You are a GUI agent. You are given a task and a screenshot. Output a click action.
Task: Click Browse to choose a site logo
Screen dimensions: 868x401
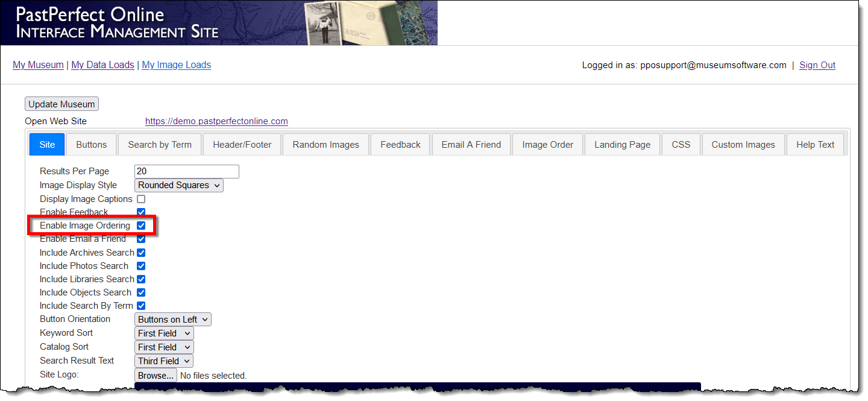click(156, 375)
